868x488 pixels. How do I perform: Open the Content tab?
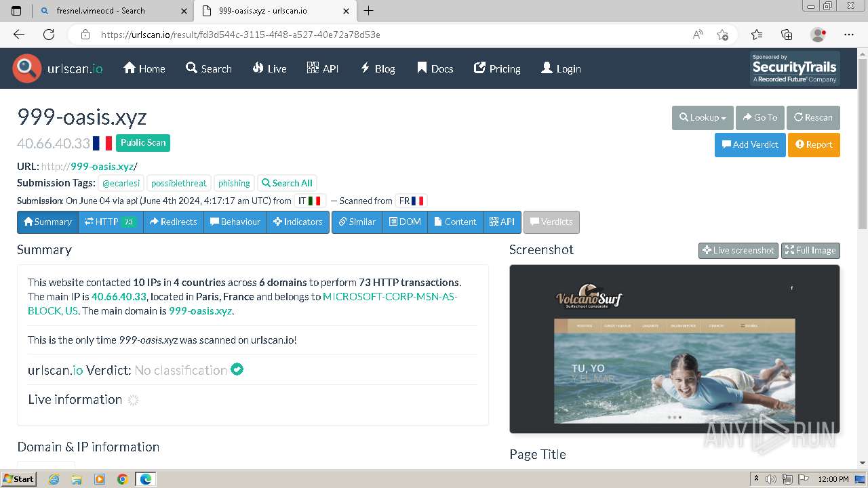coord(455,222)
